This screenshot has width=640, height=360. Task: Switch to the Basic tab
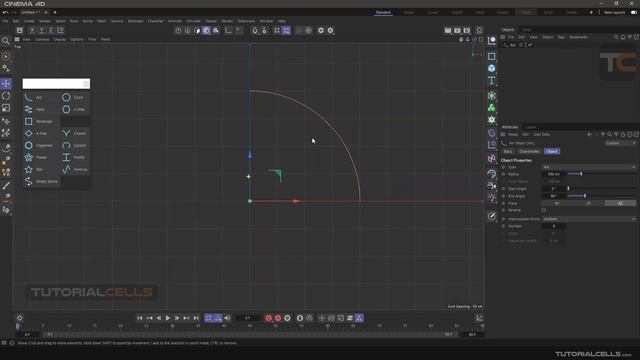[508, 151]
